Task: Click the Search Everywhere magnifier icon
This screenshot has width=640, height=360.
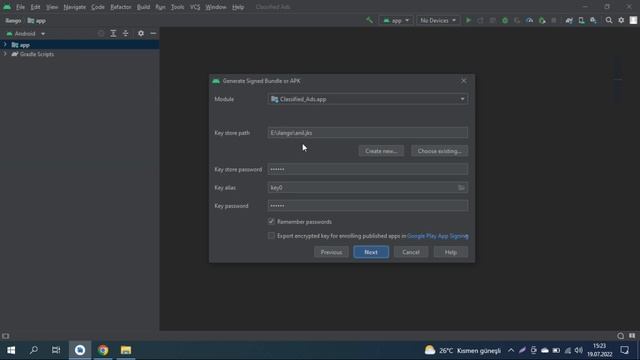Action: (x=609, y=20)
